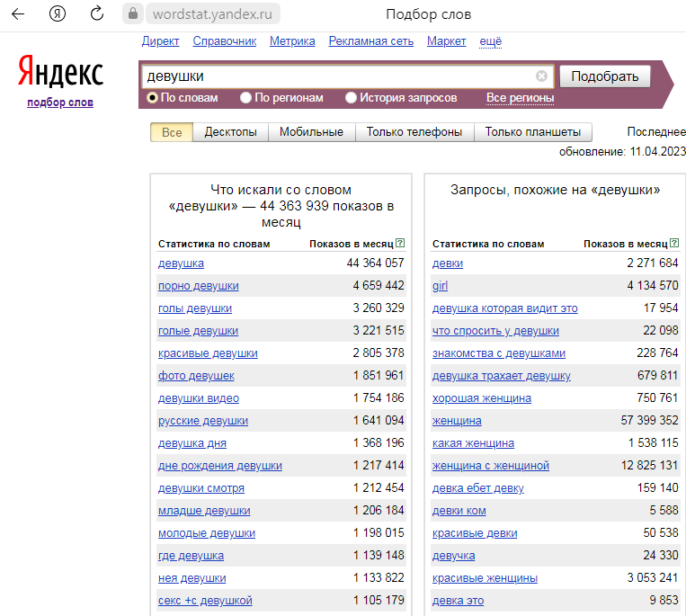Image resolution: width=686 pixels, height=616 pixels.
Task: Click the browser back arrow
Action: 18,14
